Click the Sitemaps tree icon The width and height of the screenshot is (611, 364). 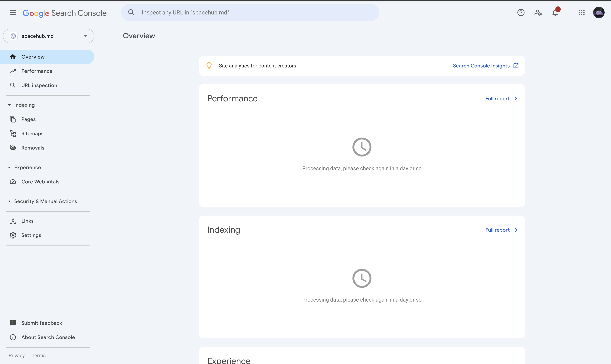pyautogui.click(x=13, y=133)
